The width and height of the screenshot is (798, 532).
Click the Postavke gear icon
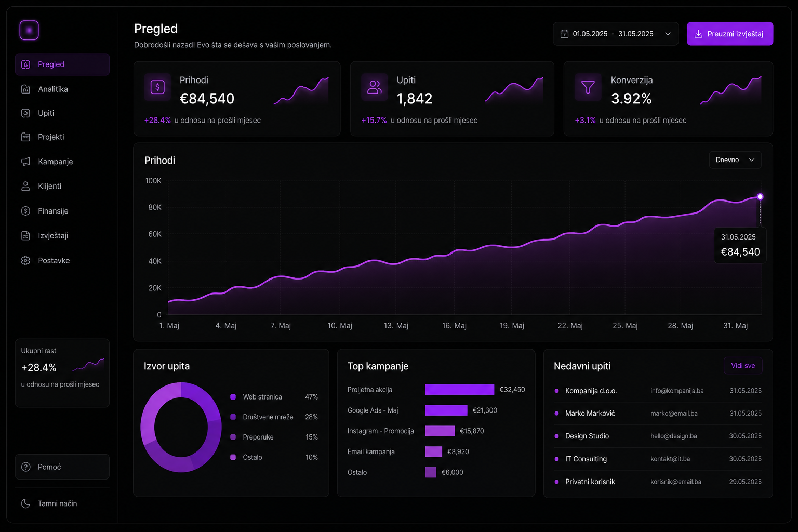pyautogui.click(x=25, y=260)
